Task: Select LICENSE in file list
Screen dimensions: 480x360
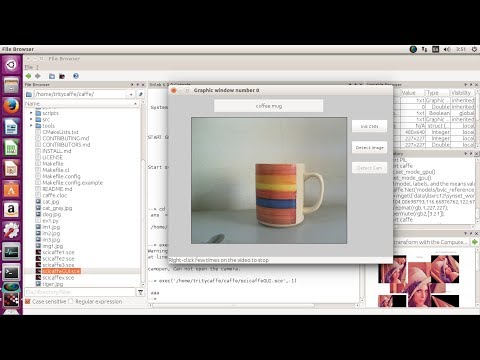Action: [x=52, y=157]
